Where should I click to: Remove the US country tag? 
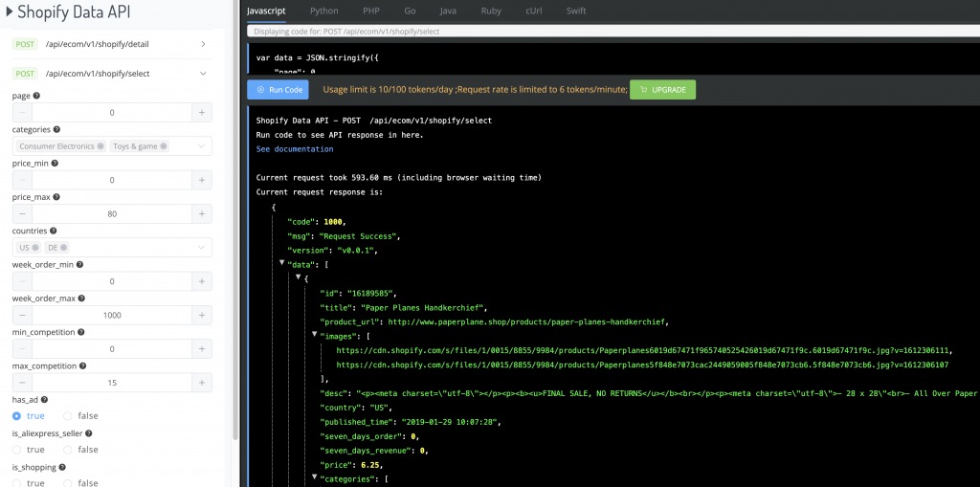coord(35,248)
